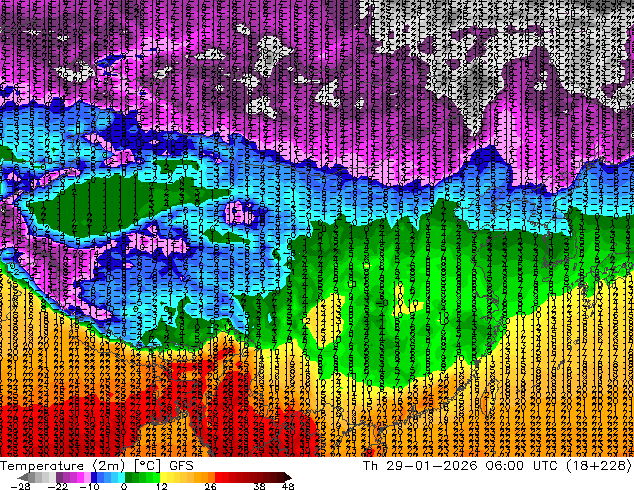Click the -28 label on the legend
634x490 pixels.
20,486
